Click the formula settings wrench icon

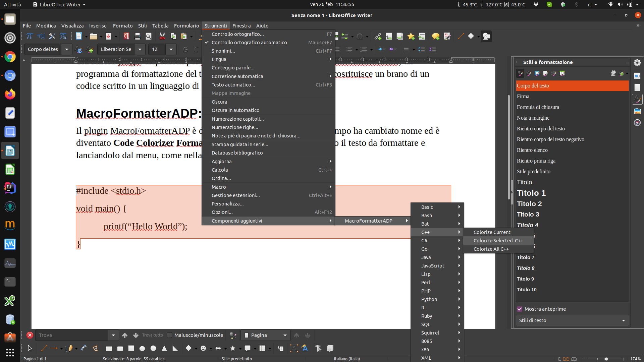tap(52, 36)
